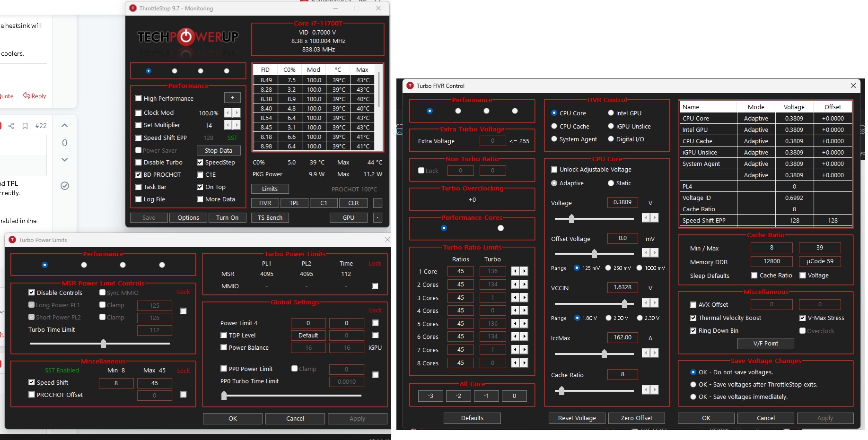
Task: Click the checkmark circle icon in the forum post
Action: coord(65,186)
